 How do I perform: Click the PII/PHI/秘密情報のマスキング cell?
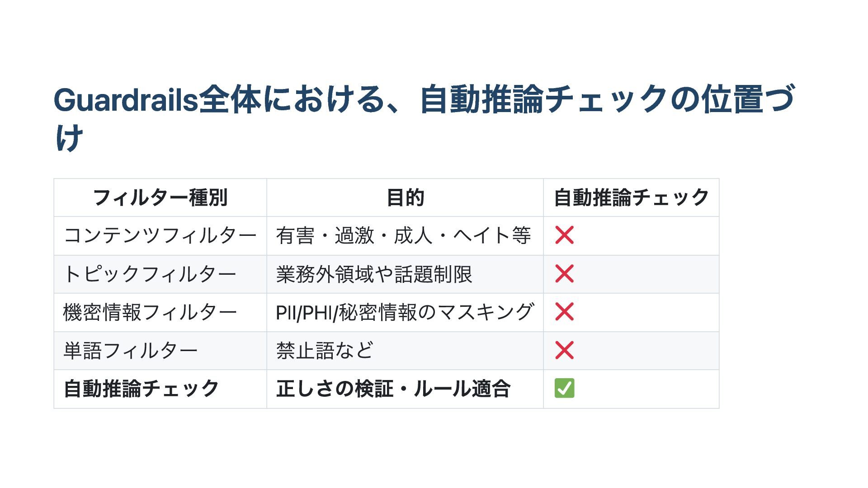405,313
